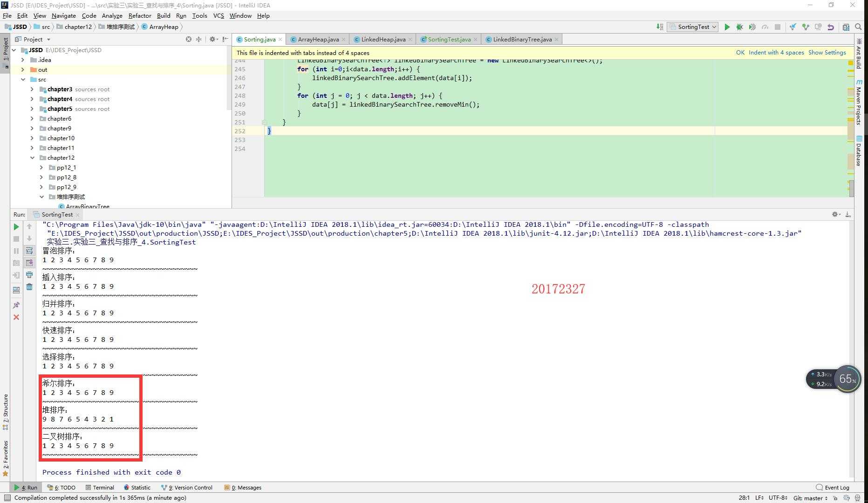Open the Analyze menu
The width and height of the screenshot is (868, 503).
click(112, 15)
